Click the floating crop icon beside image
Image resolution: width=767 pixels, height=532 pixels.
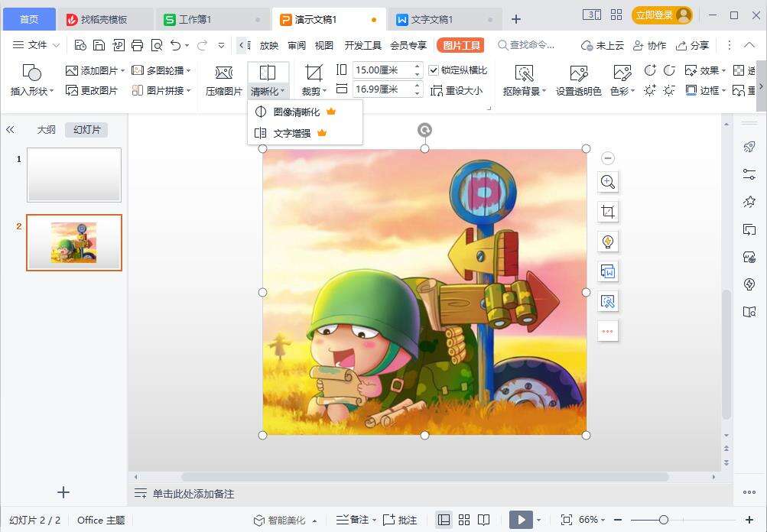[608, 212]
